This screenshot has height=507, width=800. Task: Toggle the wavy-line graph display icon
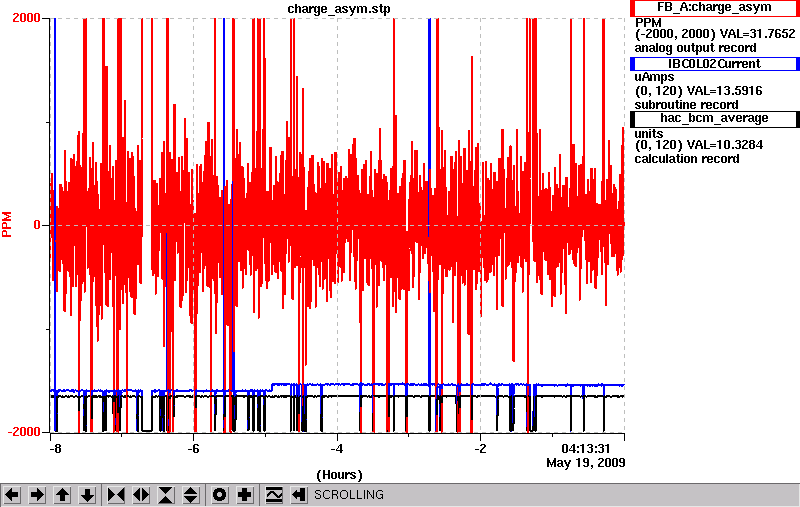coord(274,495)
